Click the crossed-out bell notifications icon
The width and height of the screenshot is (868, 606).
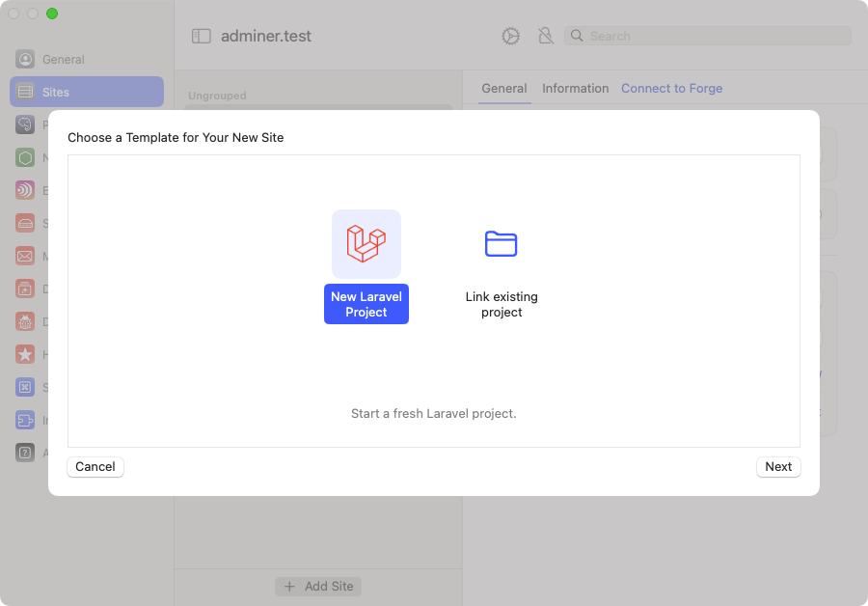[x=545, y=36]
